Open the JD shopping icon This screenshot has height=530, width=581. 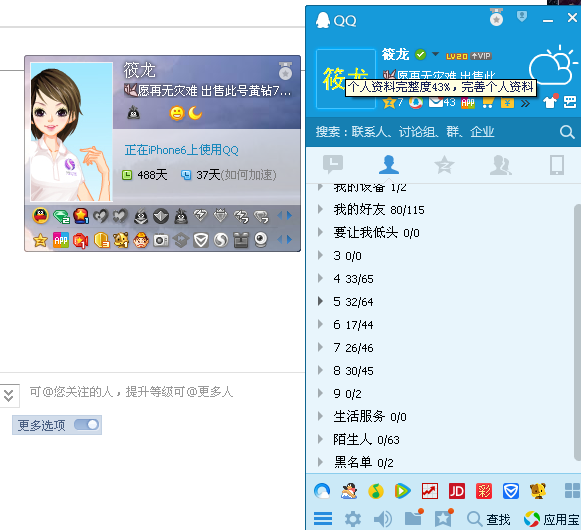click(x=456, y=491)
